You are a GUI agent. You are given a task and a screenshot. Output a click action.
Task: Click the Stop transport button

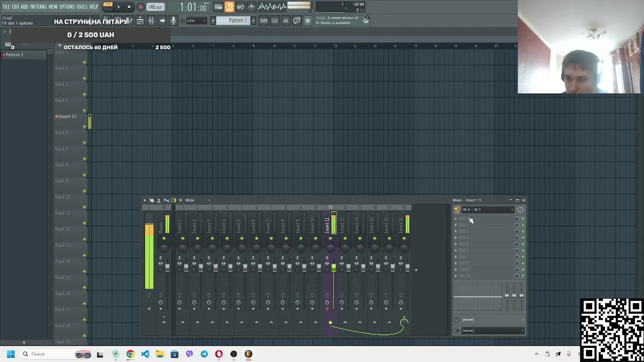point(129,7)
